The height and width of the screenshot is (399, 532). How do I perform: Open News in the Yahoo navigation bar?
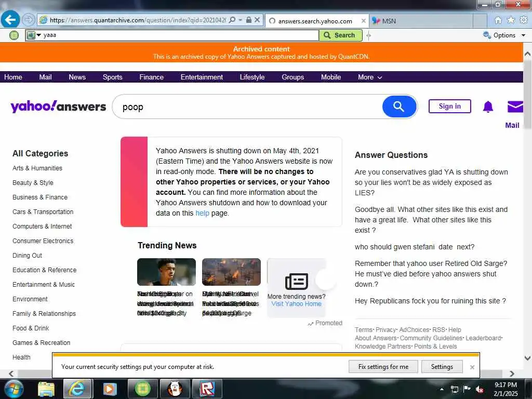pos(77,77)
